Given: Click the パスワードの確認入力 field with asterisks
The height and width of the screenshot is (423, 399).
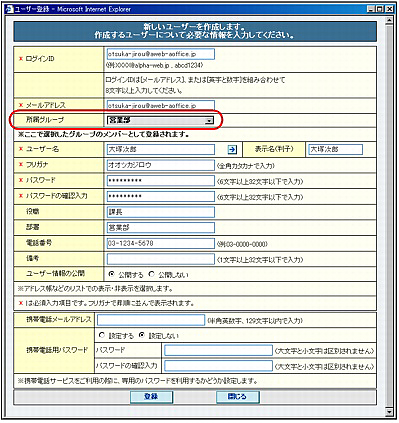Looking at the screenshot, I should pos(161,196).
